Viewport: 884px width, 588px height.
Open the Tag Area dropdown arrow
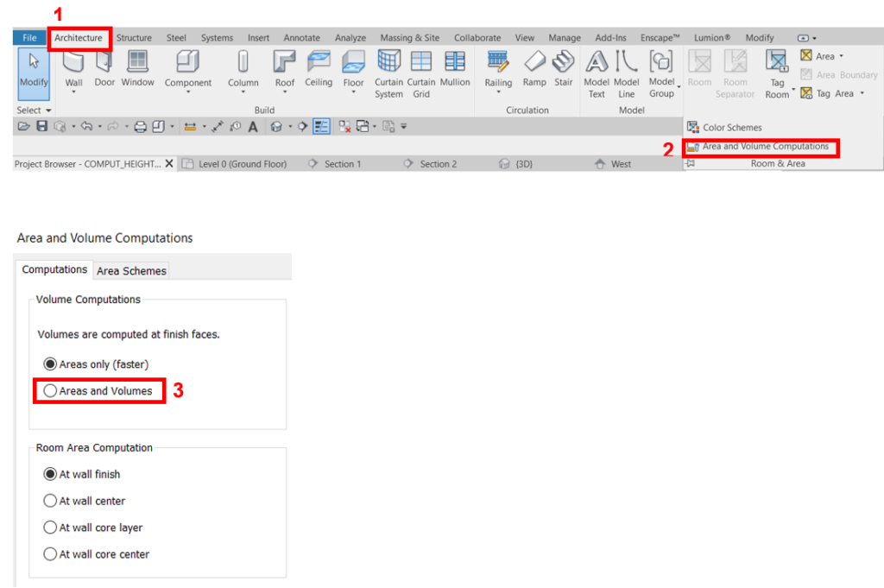pyautogui.click(x=862, y=93)
